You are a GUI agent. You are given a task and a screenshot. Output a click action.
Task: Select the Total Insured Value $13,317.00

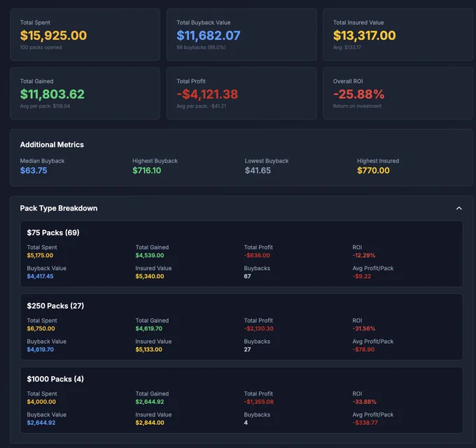pos(364,36)
